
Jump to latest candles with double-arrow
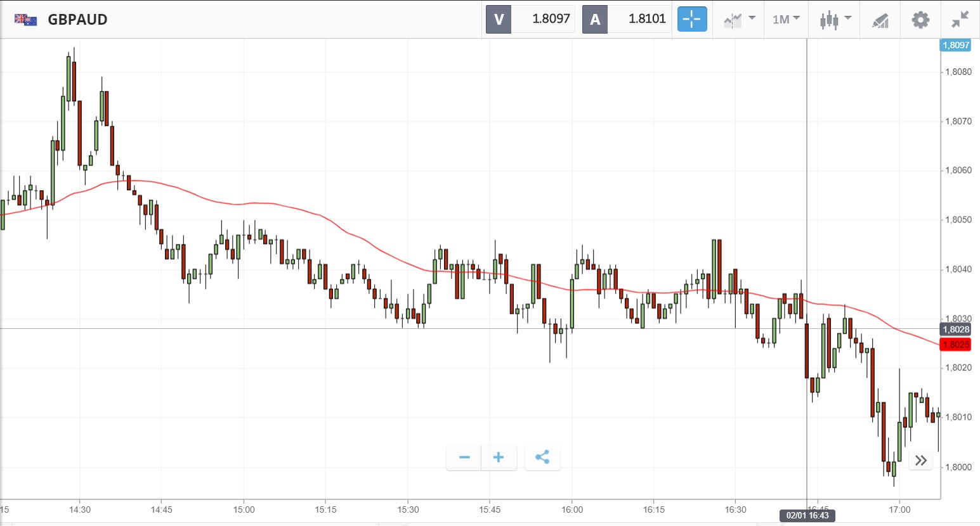click(x=921, y=460)
